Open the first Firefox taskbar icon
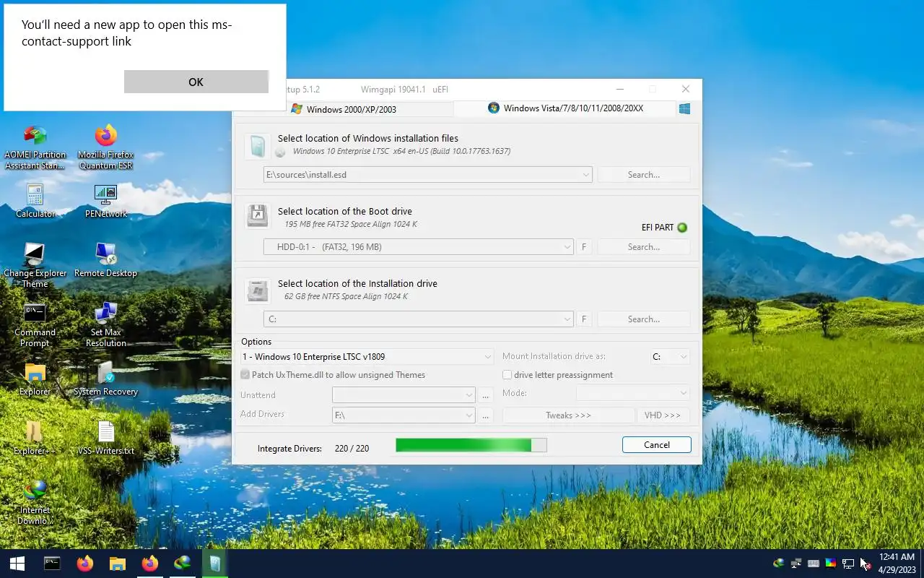 click(85, 564)
